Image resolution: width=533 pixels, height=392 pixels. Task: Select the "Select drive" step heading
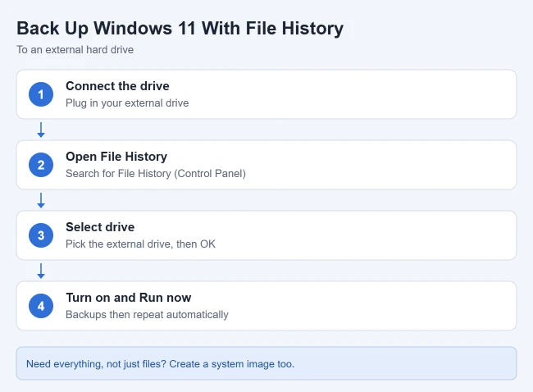[x=100, y=227]
